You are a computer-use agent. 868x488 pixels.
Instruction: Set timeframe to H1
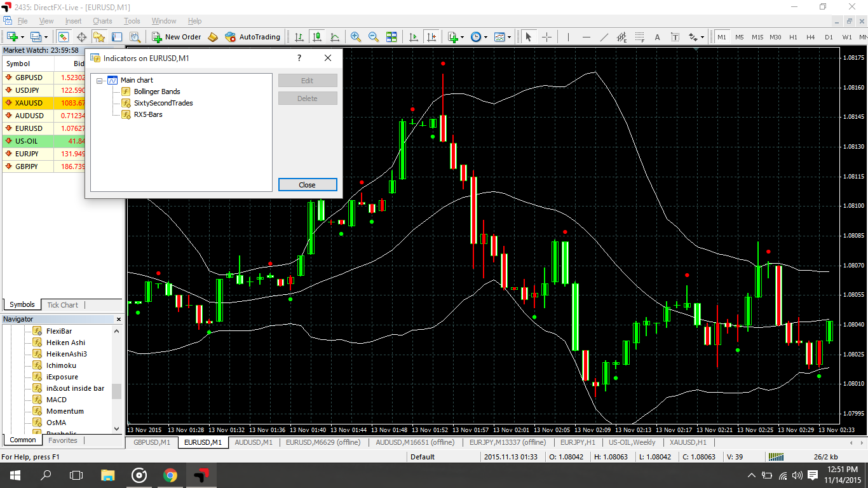[x=793, y=37]
